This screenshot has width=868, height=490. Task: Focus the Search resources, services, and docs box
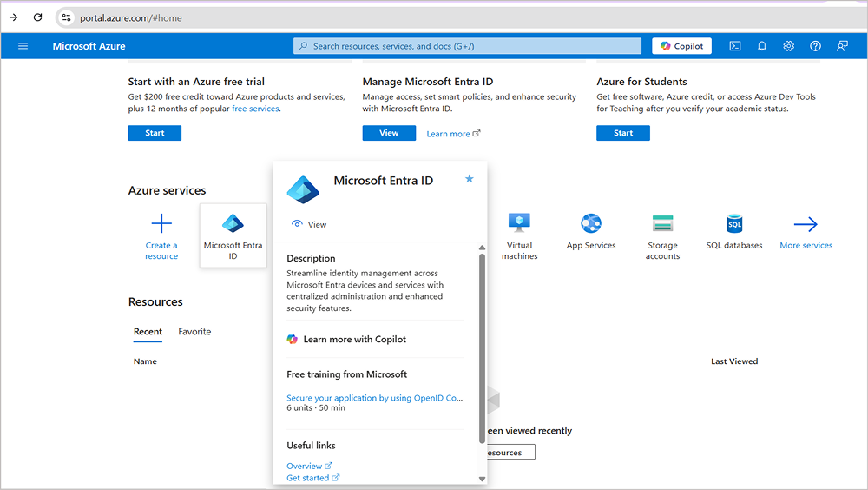[x=467, y=46]
